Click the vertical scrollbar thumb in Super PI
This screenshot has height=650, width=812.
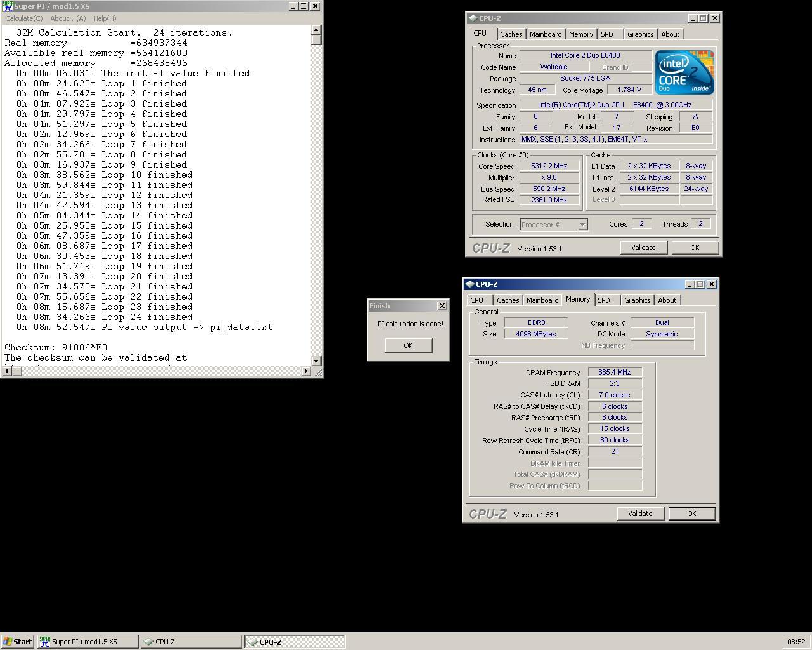coord(317,40)
